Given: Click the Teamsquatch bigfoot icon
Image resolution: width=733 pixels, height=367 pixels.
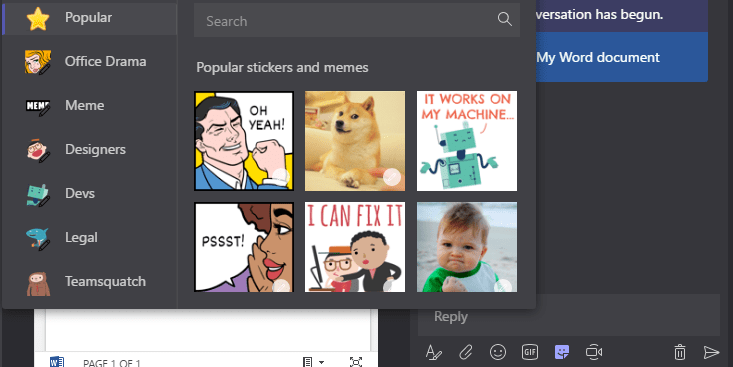Looking at the screenshot, I should click(x=38, y=284).
